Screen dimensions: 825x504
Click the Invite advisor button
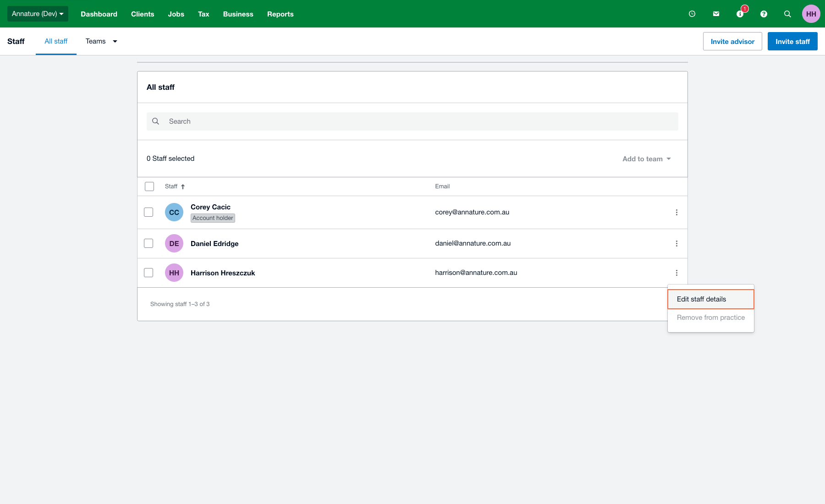tap(732, 41)
